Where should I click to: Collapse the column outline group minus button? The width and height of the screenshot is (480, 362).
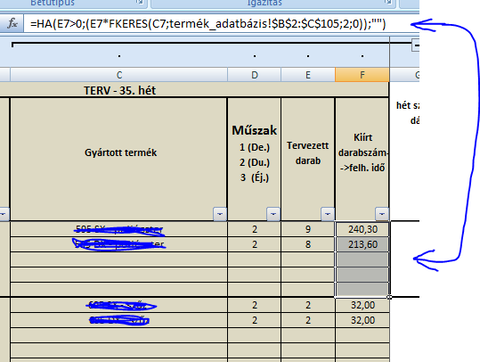[416, 45]
